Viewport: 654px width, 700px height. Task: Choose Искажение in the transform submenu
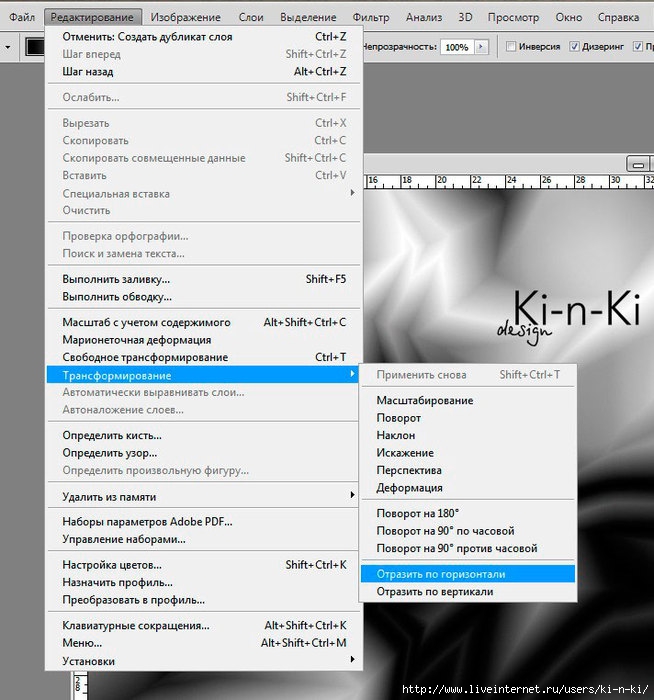click(468, 453)
